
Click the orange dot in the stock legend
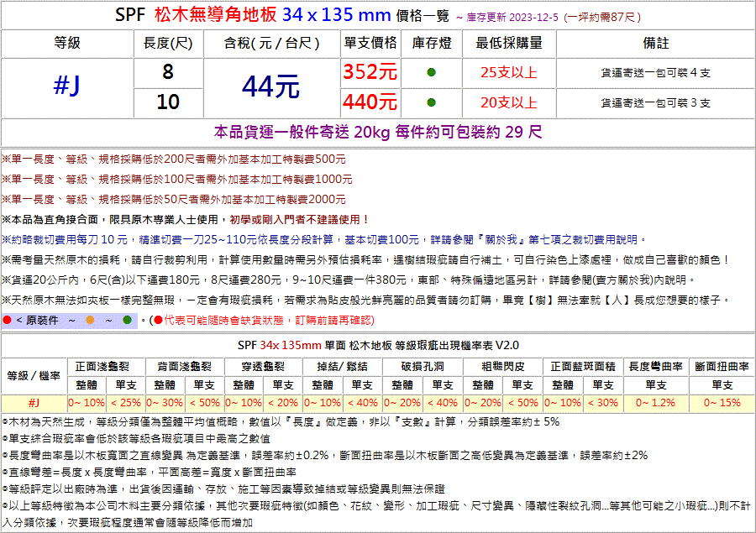90,320
